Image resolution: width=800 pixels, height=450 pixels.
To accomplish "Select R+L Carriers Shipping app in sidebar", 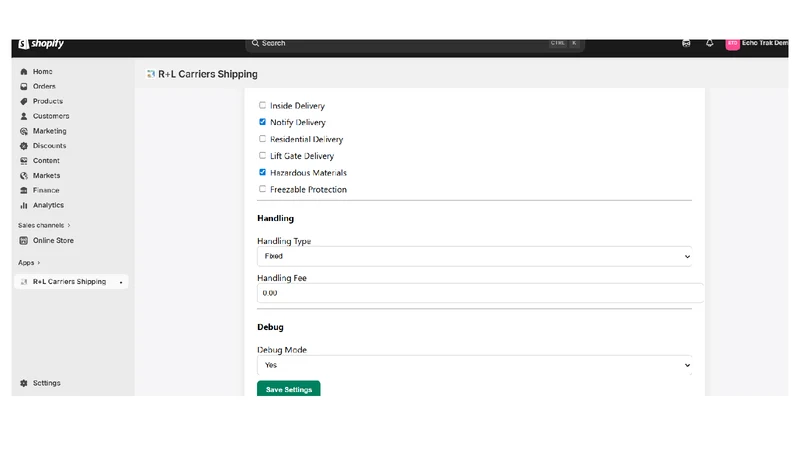I will (71, 282).
